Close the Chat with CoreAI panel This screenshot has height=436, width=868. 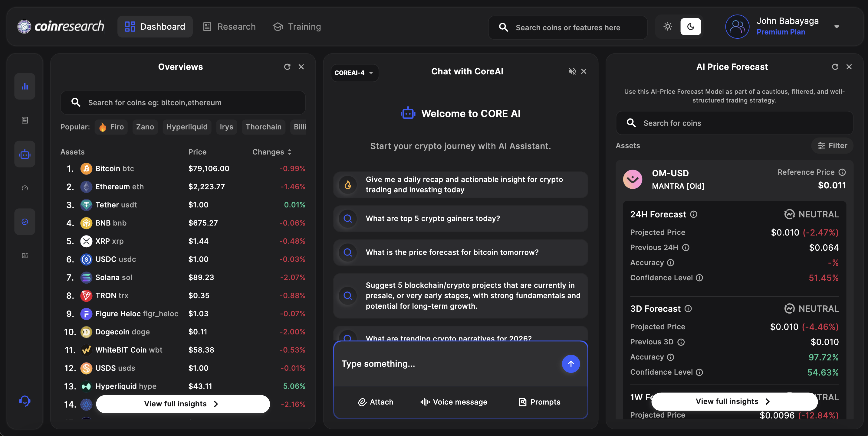(x=584, y=71)
